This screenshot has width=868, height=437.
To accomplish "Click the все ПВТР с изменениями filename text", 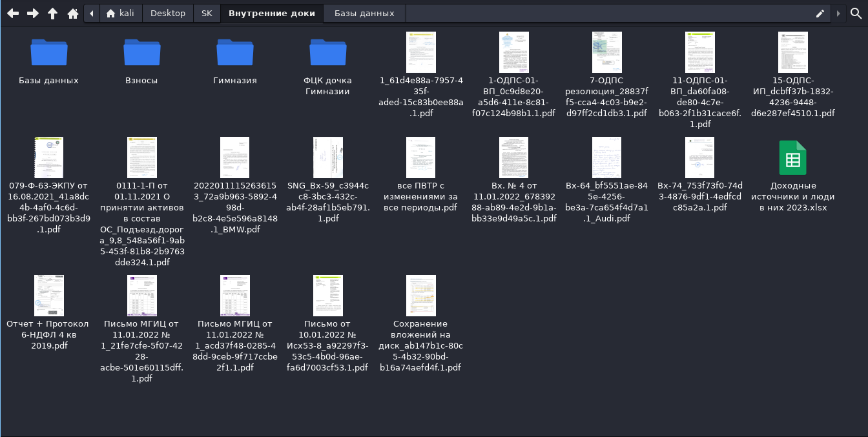I will coord(421,197).
